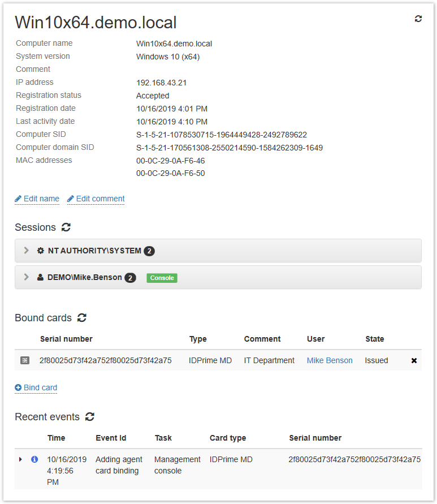
Task: Refresh the computer details at top right
Action: pyautogui.click(x=418, y=19)
